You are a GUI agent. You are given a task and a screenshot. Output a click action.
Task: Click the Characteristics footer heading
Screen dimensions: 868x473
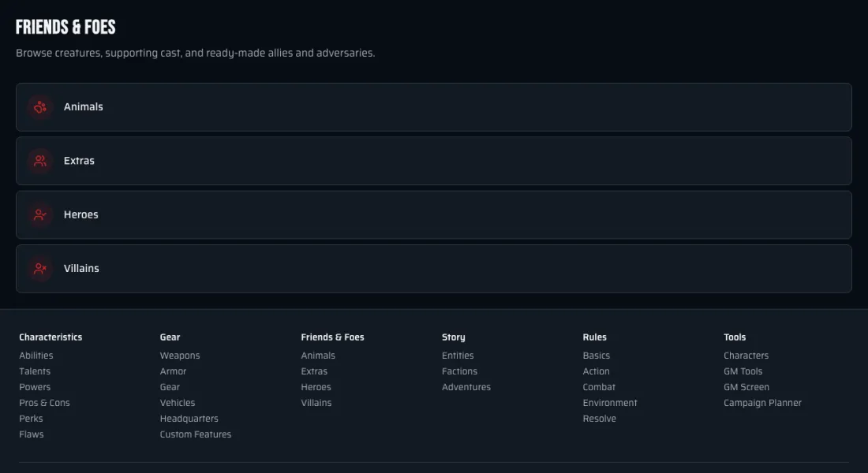pos(51,337)
